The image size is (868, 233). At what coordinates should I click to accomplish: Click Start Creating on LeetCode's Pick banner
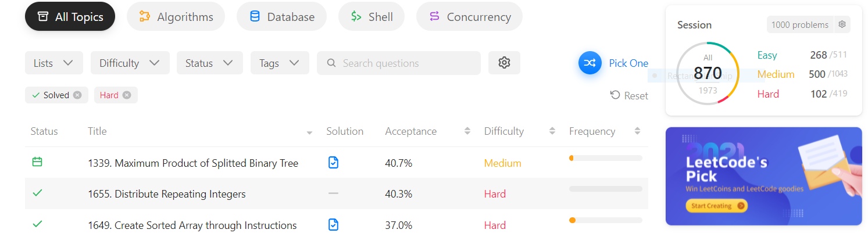[x=716, y=206]
